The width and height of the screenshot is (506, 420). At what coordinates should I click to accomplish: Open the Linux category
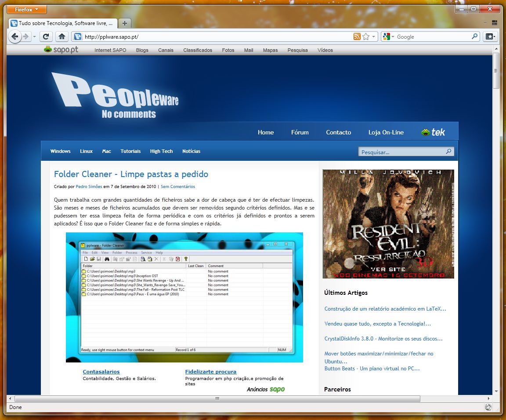point(86,151)
